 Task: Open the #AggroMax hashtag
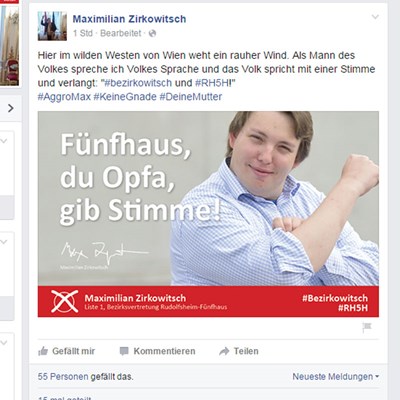64,97
